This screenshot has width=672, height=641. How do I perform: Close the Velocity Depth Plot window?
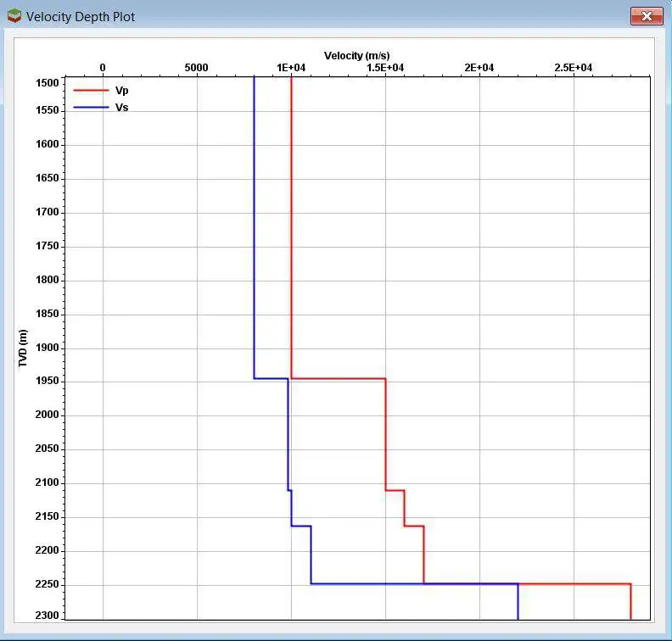[x=647, y=16]
